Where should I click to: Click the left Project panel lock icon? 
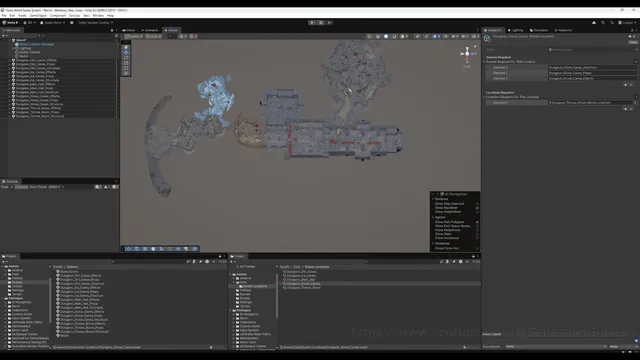pos(220,256)
